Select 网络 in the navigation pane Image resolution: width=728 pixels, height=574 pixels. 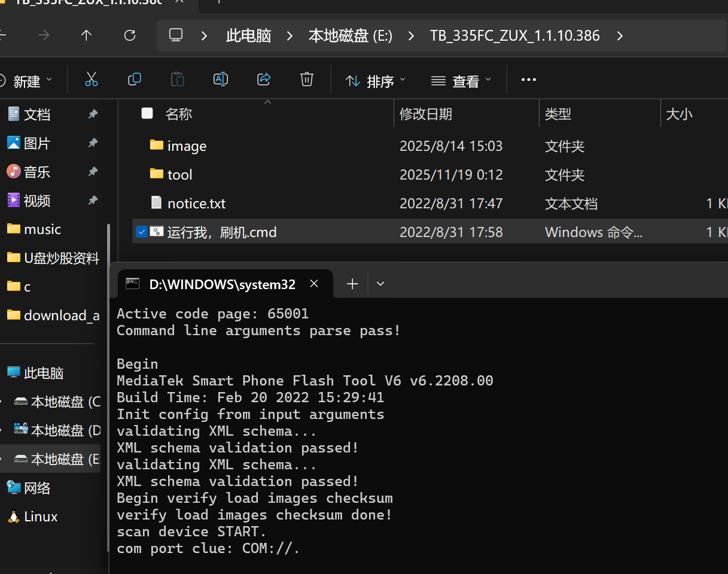pyautogui.click(x=37, y=488)
